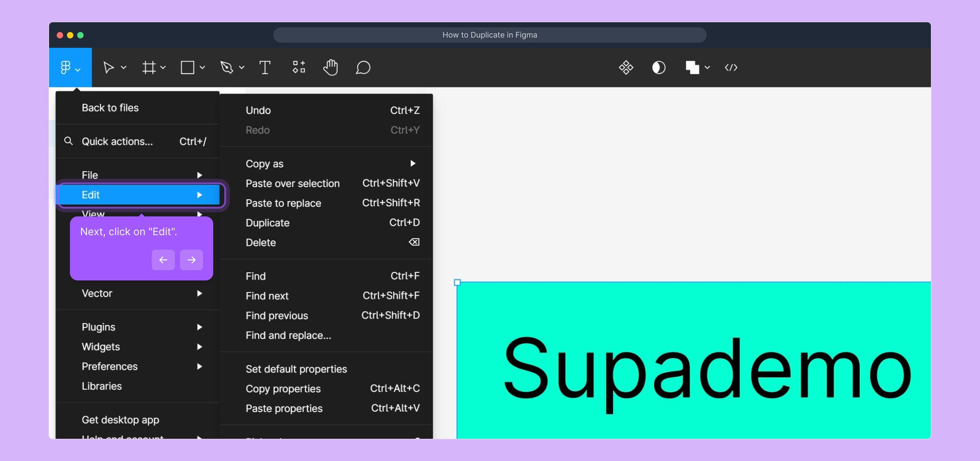Viewport: 980px width, 461px height.
Task: Toggle the Mask half-circle icon
Action: (658, 67)
